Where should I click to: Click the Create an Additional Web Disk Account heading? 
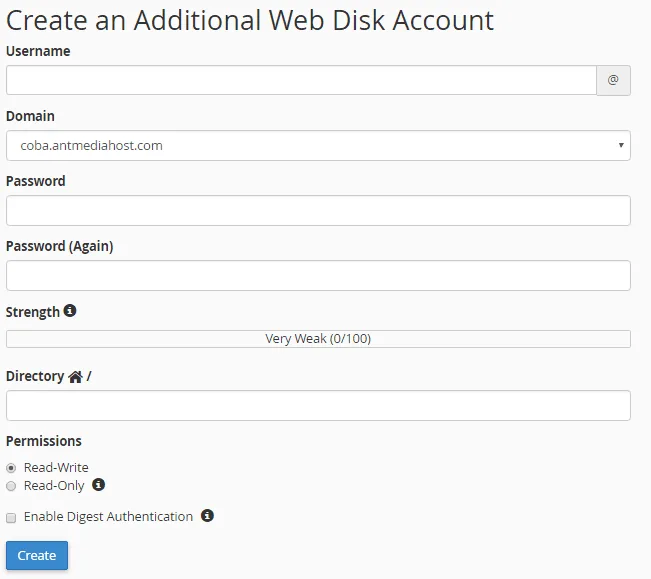click(250, 20)
